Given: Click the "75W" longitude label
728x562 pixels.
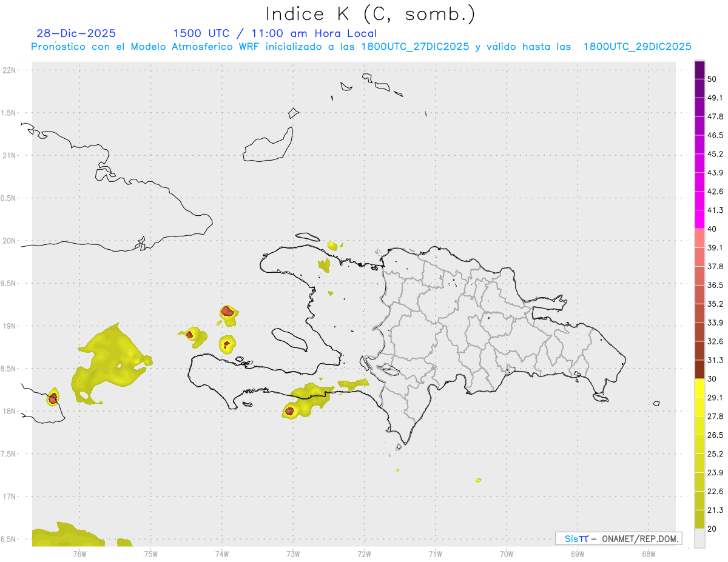Looking at the screenshot, I should tap(151, 553).
